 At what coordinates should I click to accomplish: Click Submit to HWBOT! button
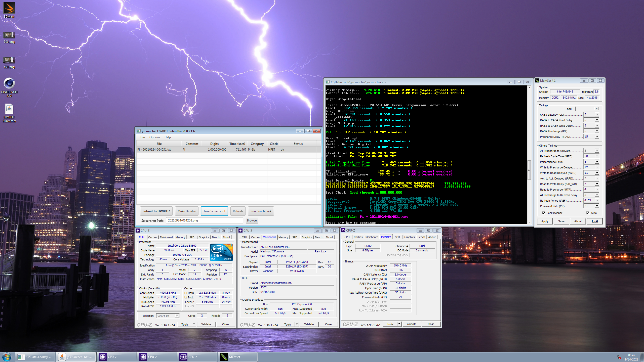pyautogui.click(x=156, y=211)
